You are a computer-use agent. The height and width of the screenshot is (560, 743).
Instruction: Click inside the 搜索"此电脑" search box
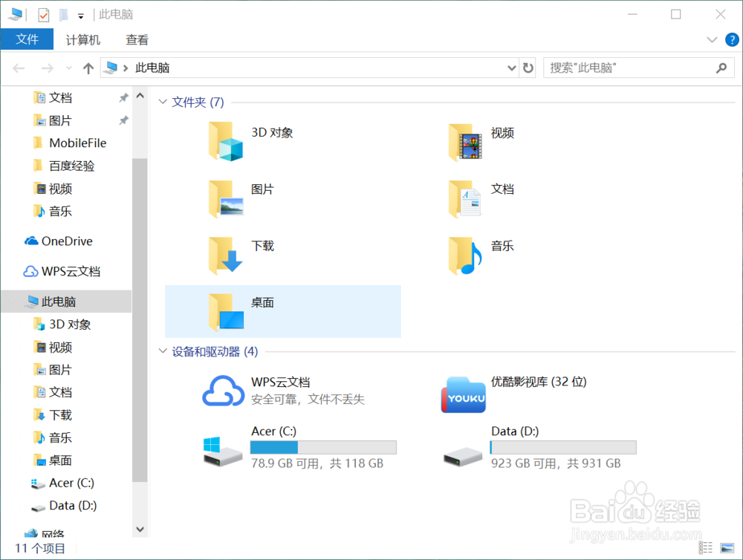click(632, 68)
